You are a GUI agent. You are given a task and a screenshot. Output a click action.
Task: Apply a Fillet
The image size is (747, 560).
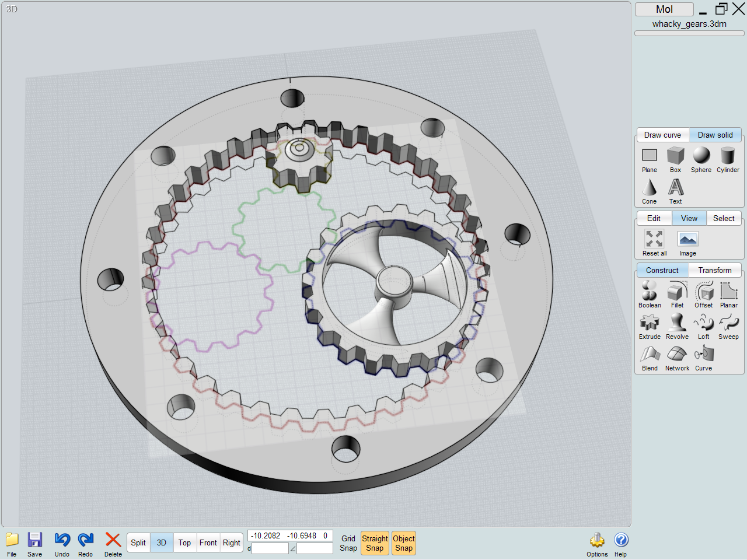[x=677, y=293]
